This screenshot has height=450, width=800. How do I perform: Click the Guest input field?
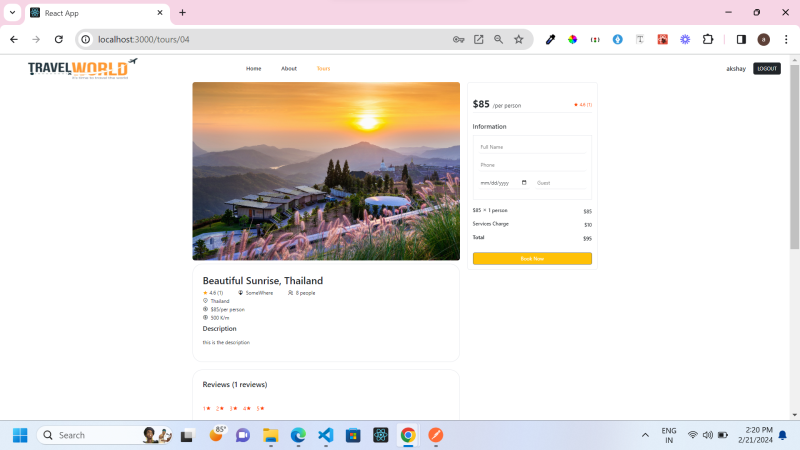pos(560,183)
